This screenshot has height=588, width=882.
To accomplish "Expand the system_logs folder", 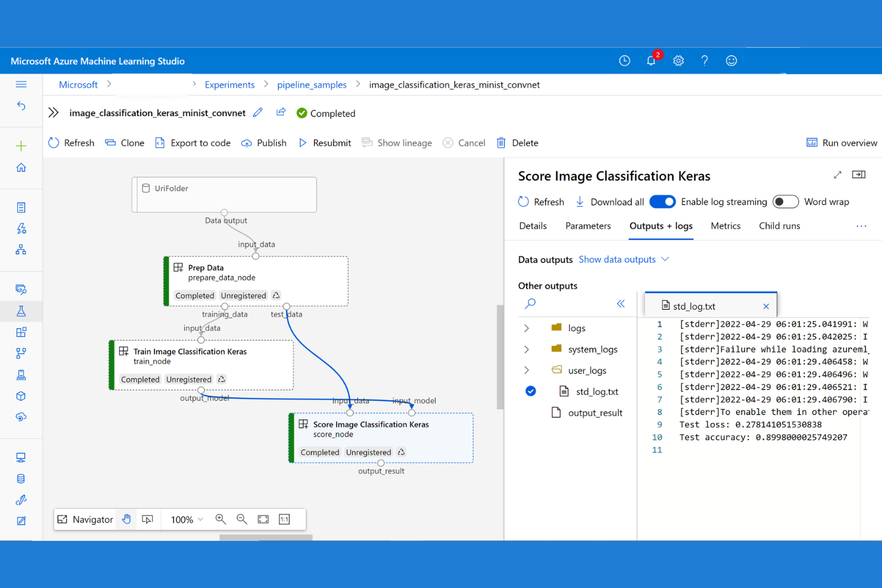I will [x=526, y=349].
